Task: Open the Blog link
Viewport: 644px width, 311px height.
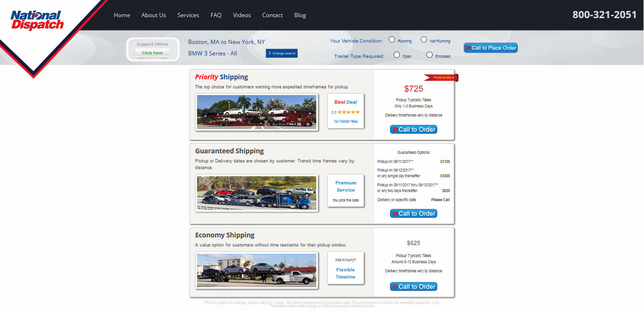Action: [300, 15]
